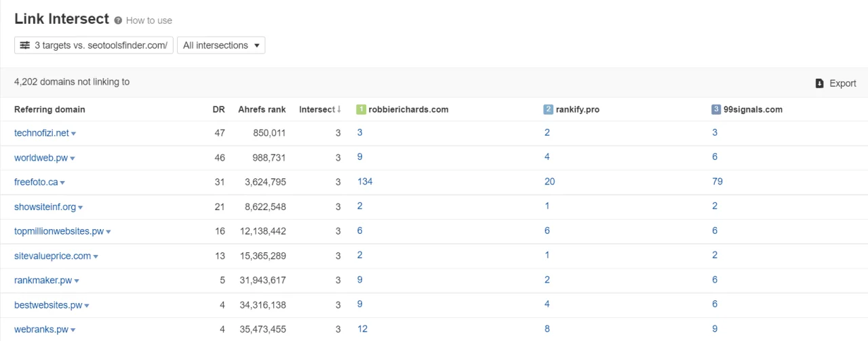This screenshot has width=868, height=341.
Task: Open the All intersections dropdown
Action: tap(221, 45)
